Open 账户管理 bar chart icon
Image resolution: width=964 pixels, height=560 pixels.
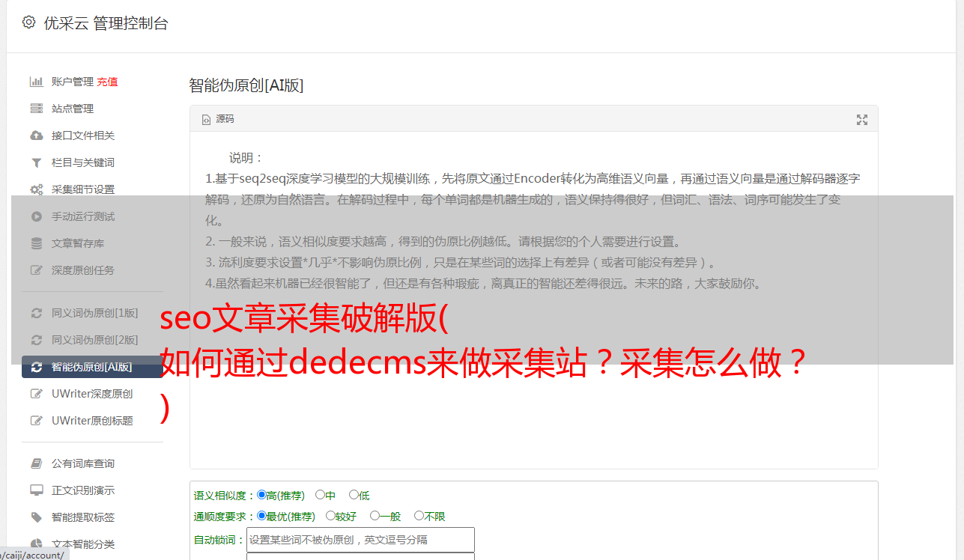(36, 82)
